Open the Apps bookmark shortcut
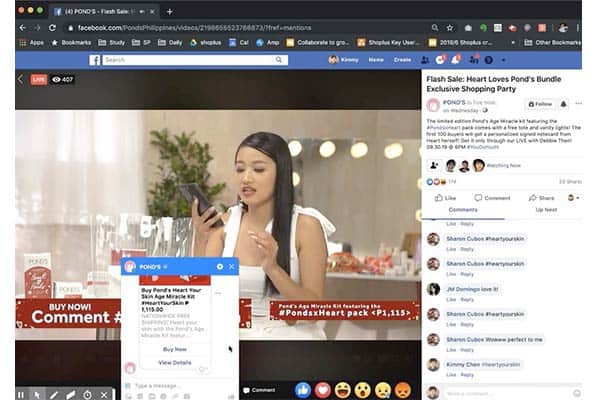 pyautogui.click(x=32, y=42)
